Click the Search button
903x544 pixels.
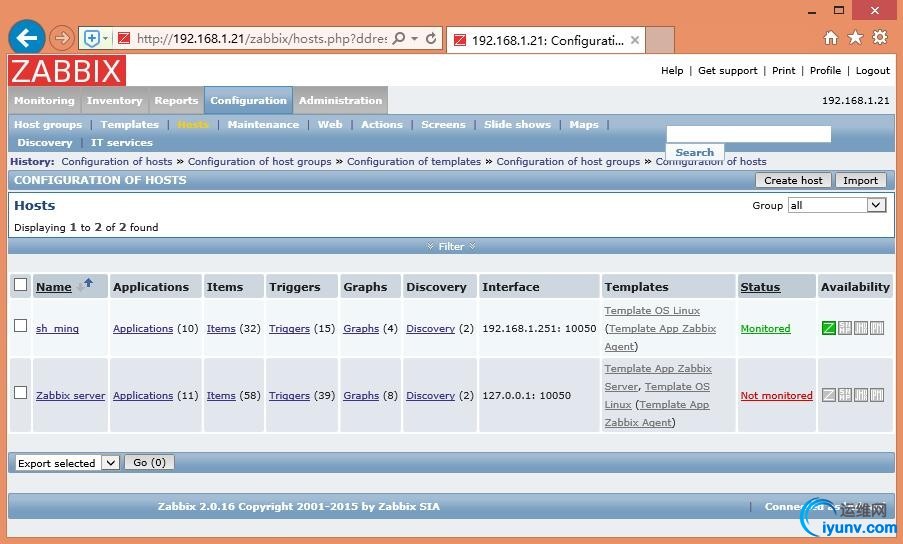pyautogui.click(x=695, y=152)
